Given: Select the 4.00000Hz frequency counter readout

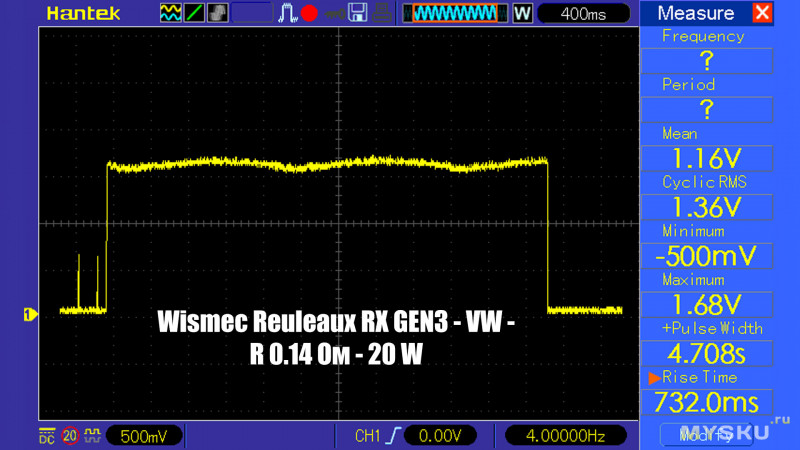Looking at the screenshot, I should [565, 436].
